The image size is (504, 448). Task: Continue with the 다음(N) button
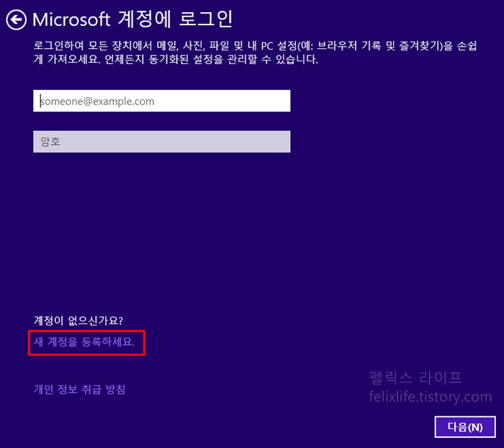pyautogui.click(x=465, y=427)
